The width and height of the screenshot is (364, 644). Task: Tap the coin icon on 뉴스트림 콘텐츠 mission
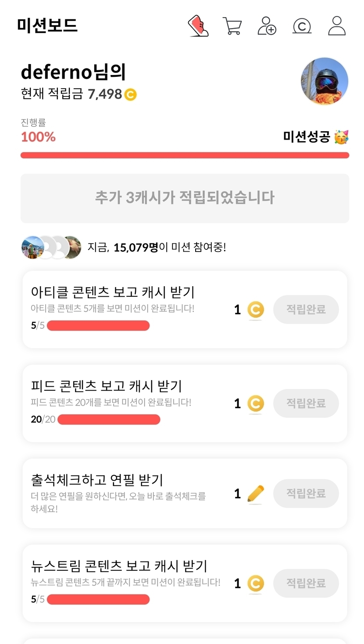coord(255,583)
